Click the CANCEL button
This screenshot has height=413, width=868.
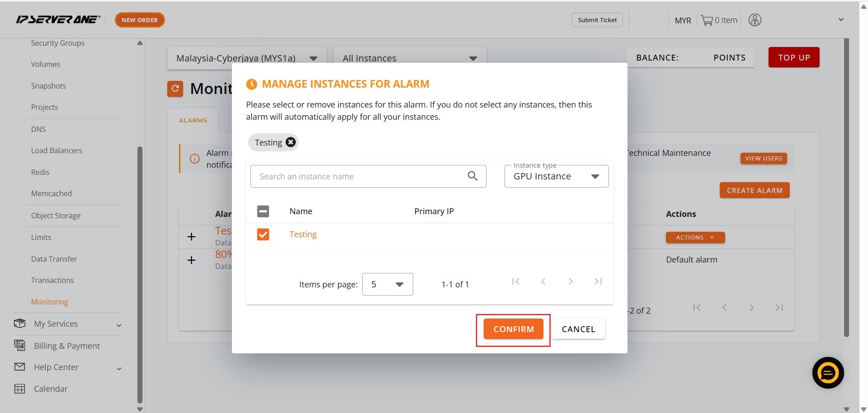[578, 329]
